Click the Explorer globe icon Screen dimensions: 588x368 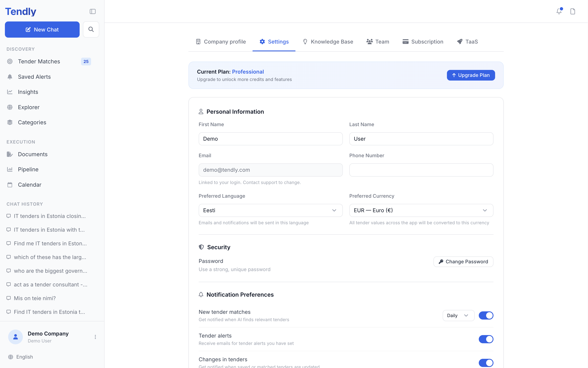coord(10,107)
